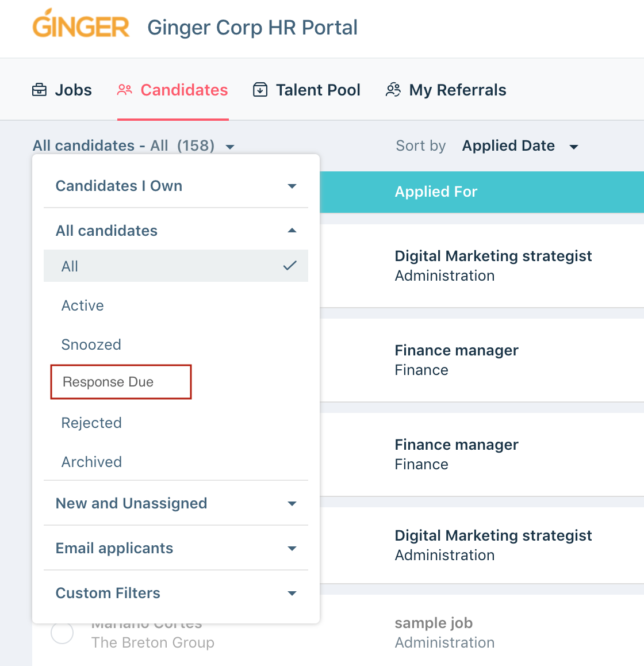644x666 pixels.
Task: Open the All candidates filter dropdown
Action: click(x=134, y=146)
